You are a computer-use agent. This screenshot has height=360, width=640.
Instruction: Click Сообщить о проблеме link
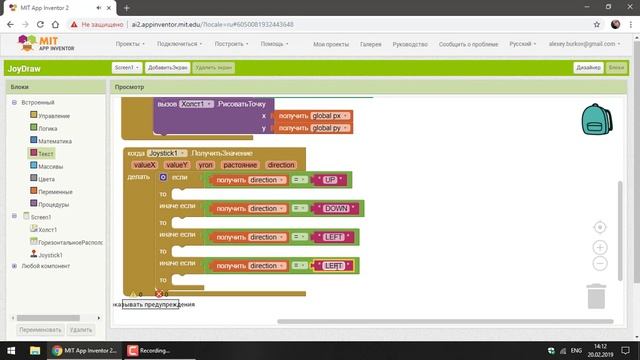coord(468,44)
